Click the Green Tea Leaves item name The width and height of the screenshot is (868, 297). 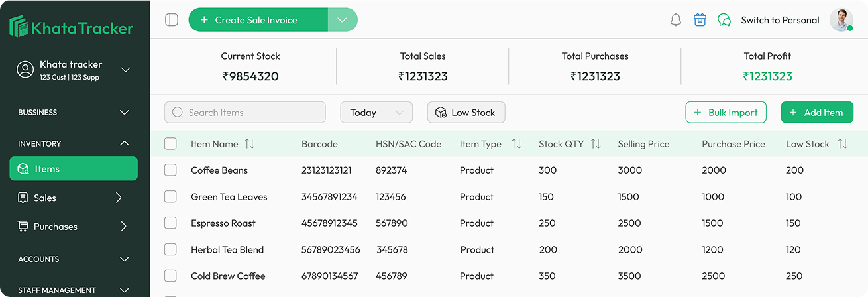(x=229, y=197)
